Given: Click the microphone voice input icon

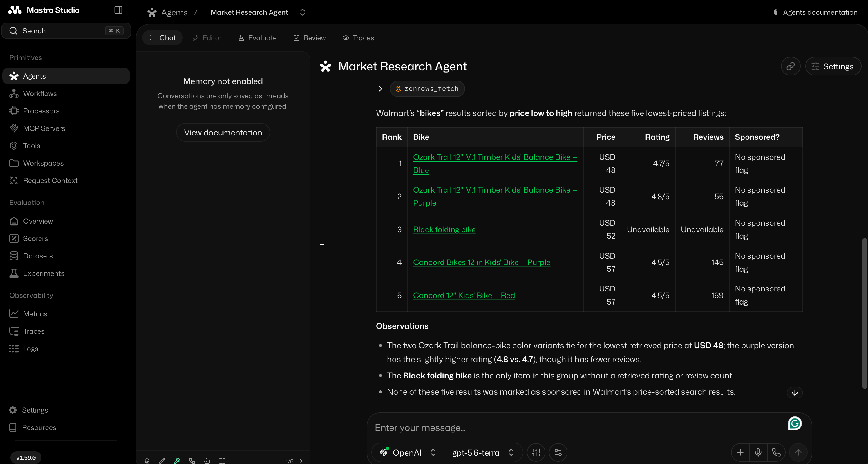Looking at the screenshot, I should 758,453.
